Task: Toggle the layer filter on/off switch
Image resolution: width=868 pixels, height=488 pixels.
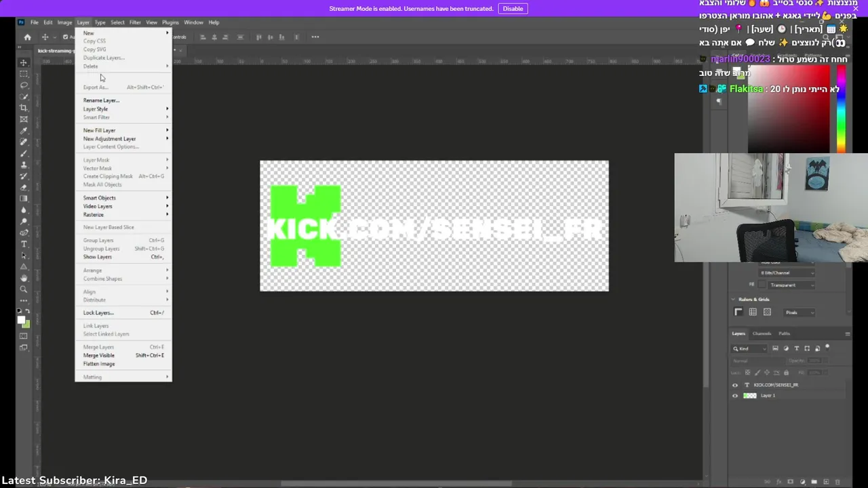Action: pos(827,347)
